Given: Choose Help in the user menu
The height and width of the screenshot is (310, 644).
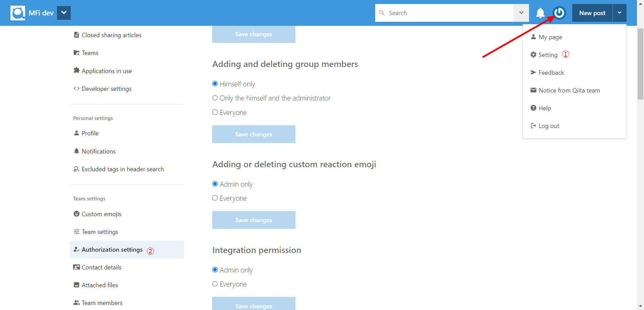Looking at the screenshot, I should point(545,108).
